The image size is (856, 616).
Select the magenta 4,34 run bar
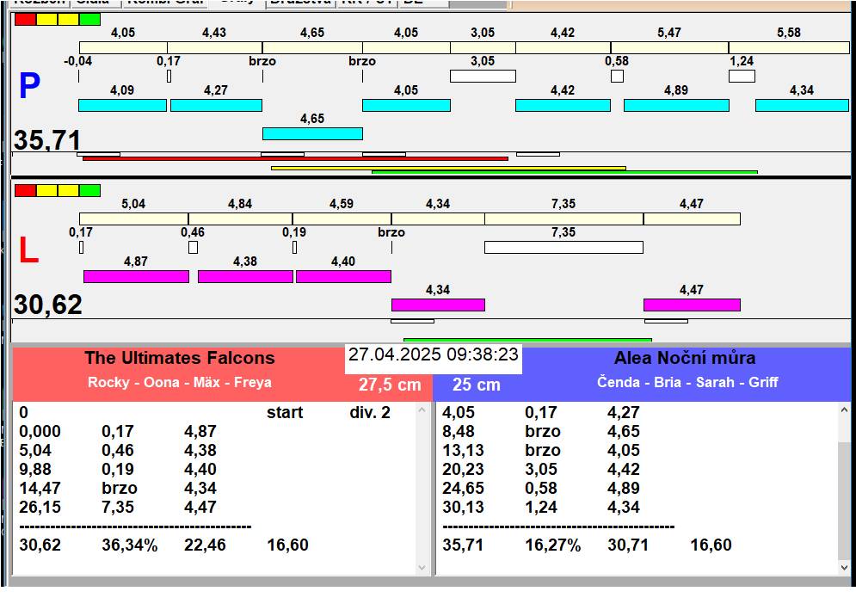tap(438, 305)
